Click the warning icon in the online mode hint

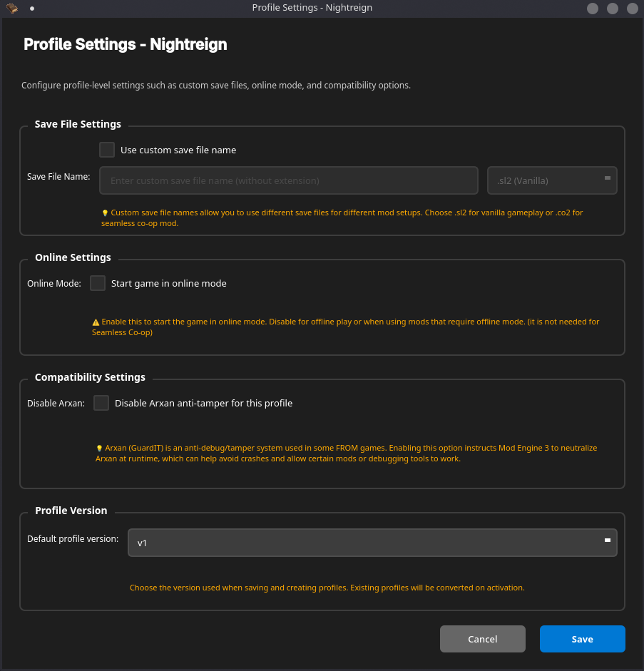pyautogui.click(x=96, y=322)
